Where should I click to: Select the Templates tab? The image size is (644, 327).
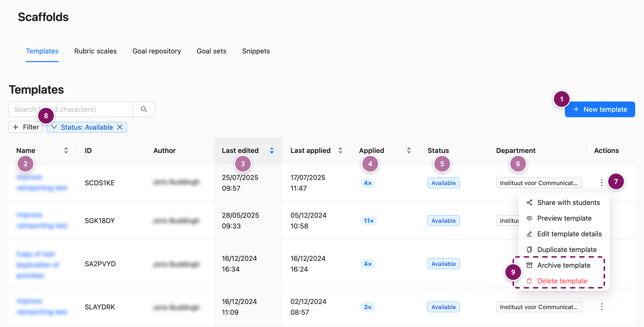click(42, 51)
